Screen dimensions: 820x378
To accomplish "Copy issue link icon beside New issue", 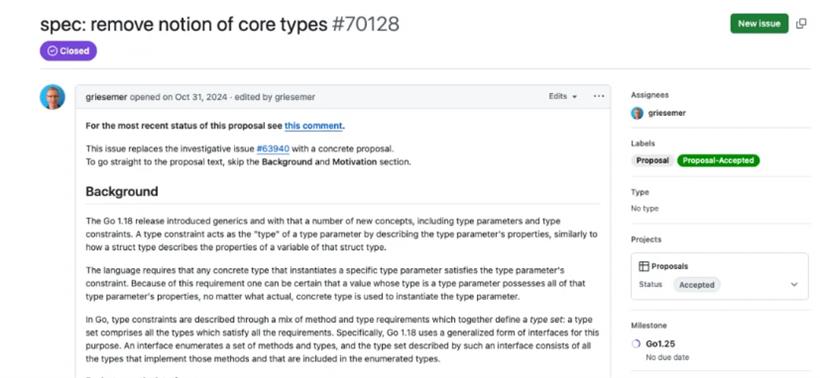I will click(801, 24).
